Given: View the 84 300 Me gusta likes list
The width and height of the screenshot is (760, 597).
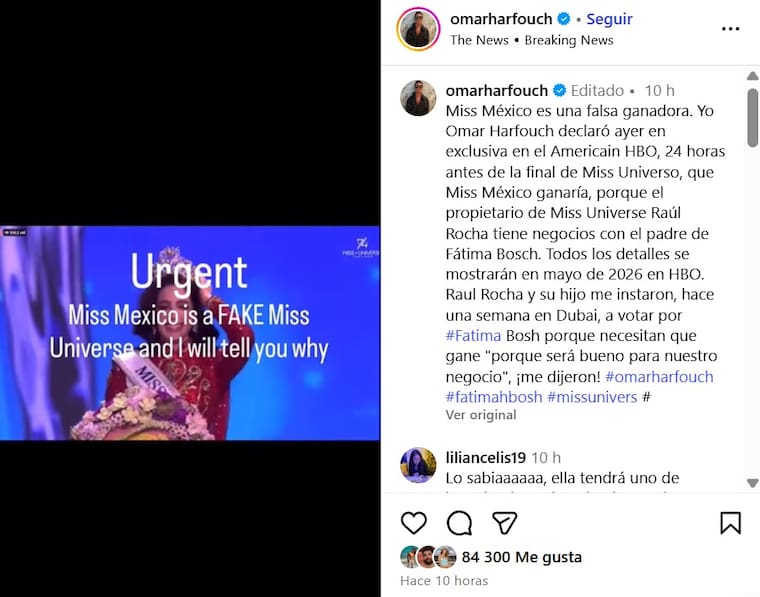Looking at the screenshot, I should pyautogui.click(x=522, y=557).
